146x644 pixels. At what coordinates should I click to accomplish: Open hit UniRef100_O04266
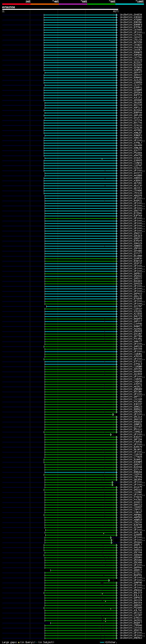(131, 47)
